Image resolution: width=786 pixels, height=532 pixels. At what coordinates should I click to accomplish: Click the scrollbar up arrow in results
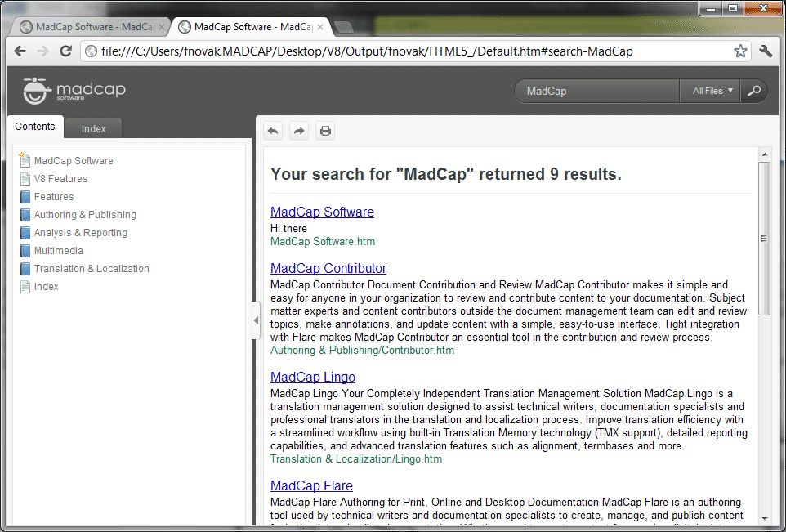coord(765,154)
